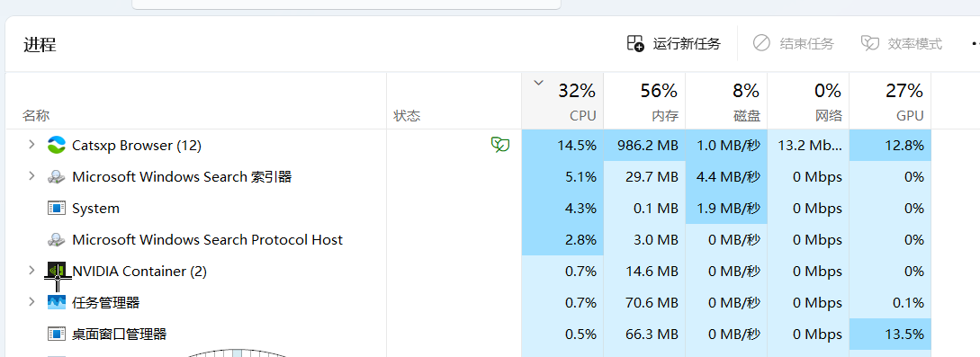Click the Catsxp Browser app icon
Viewport: 980px width, 357px height.
(57, 145)
